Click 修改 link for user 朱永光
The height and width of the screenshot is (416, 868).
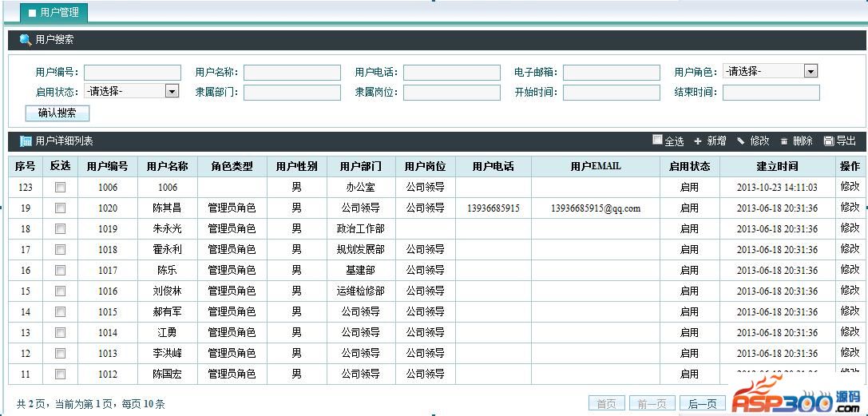[x=850, y=228]
